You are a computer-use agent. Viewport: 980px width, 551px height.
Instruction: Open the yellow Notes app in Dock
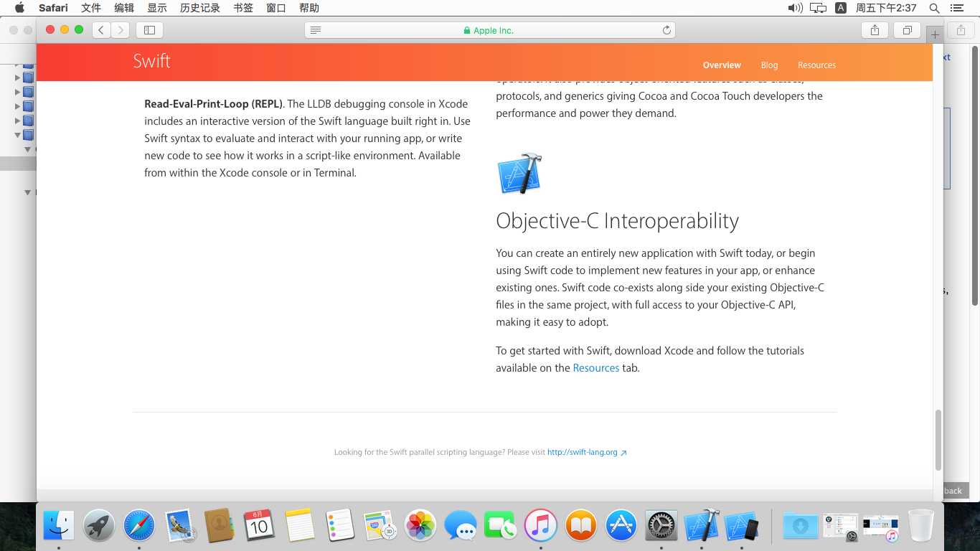click(x=300, y=526)
